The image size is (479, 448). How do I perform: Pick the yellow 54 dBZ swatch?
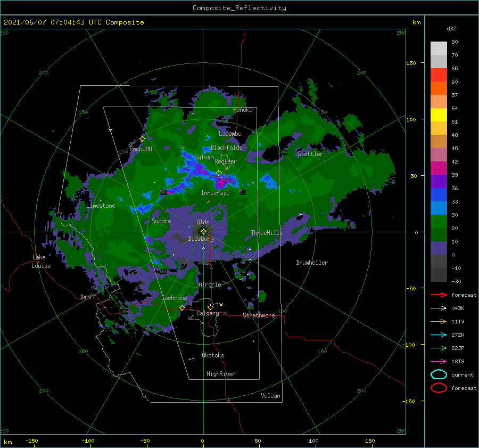click(x=439, y=115)
